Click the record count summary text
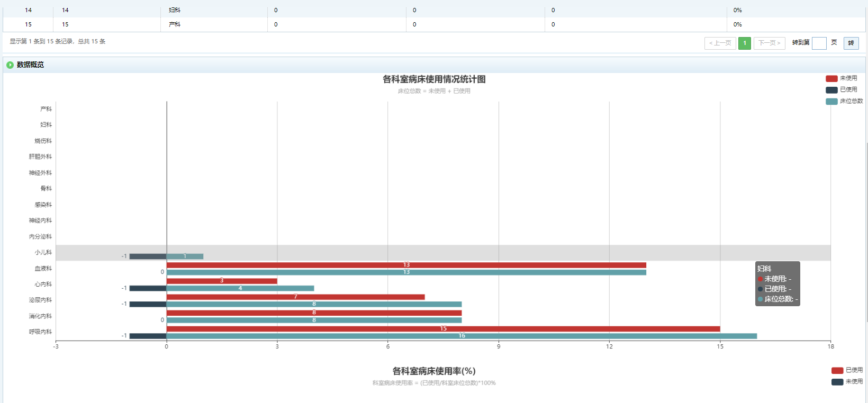This screenshot has height=403, width=868. point(58,41)
